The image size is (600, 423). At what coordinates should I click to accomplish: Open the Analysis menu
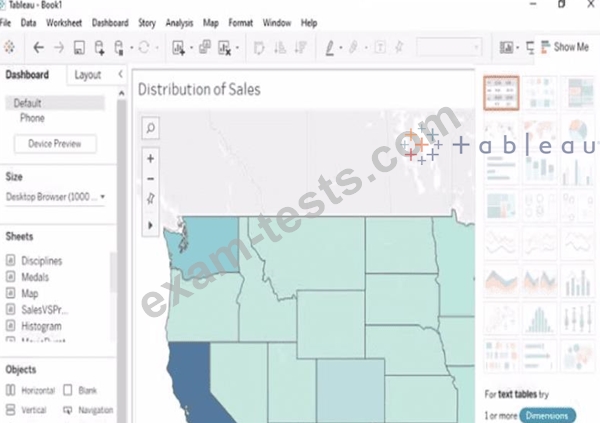pos(179,22)
